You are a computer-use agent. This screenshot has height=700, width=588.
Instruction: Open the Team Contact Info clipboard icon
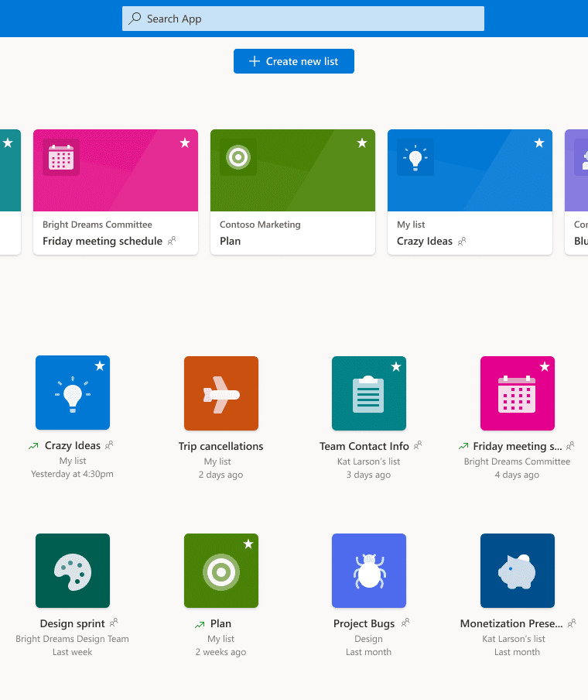(368, 393)
